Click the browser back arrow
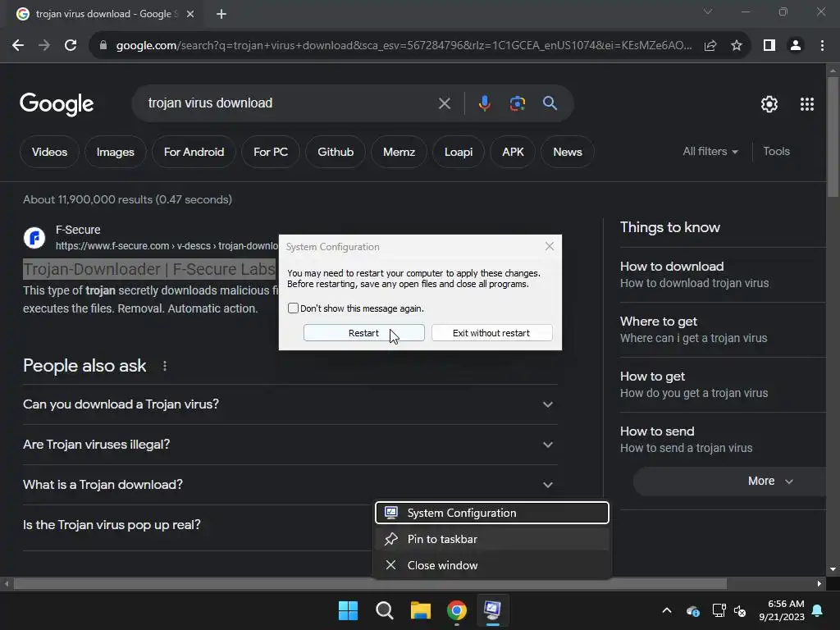 18,46
